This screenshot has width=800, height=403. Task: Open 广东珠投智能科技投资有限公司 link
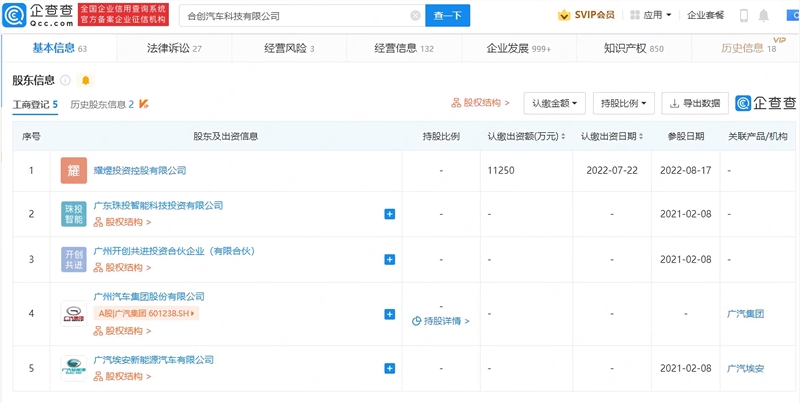pyautogui.click(x=159, y=206)
